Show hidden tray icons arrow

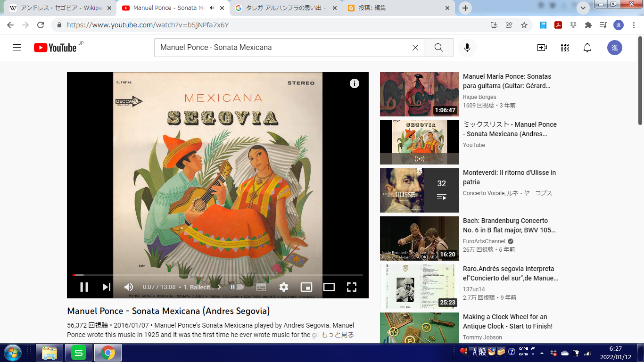[x=542, y=353]
